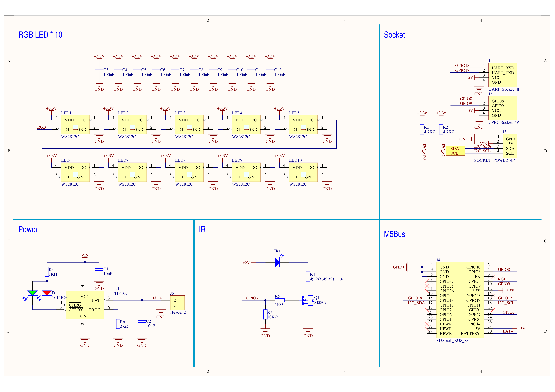Select the J1 UART_Socket_4P connector
This screenshot has width=555, height=392.
(503, 75)
